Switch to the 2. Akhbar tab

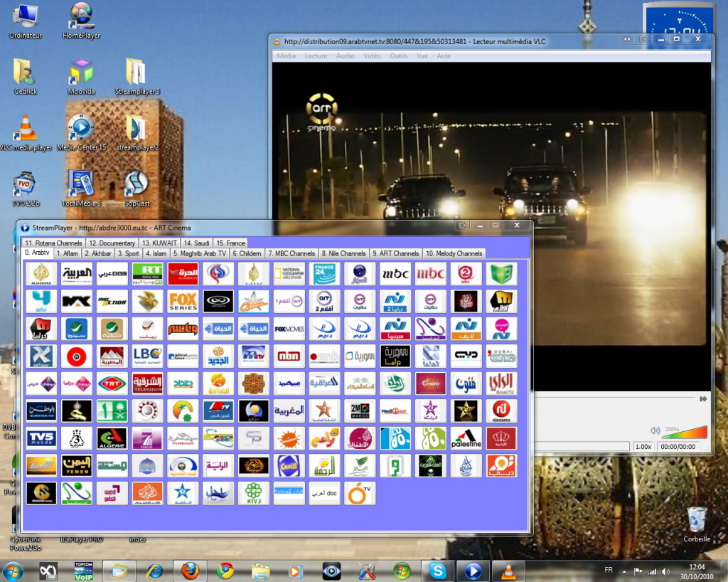98,253
